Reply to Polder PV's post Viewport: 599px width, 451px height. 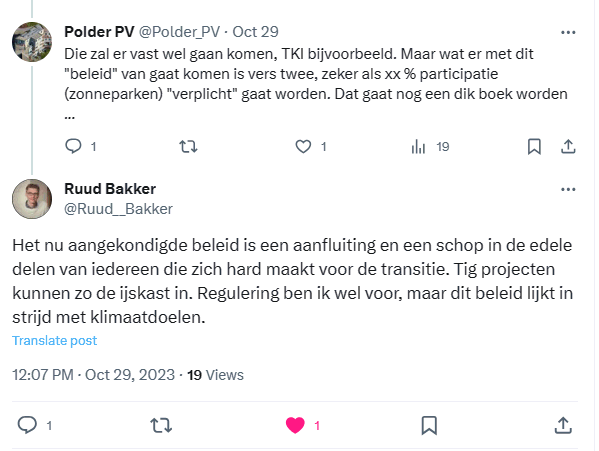point(73,146)
